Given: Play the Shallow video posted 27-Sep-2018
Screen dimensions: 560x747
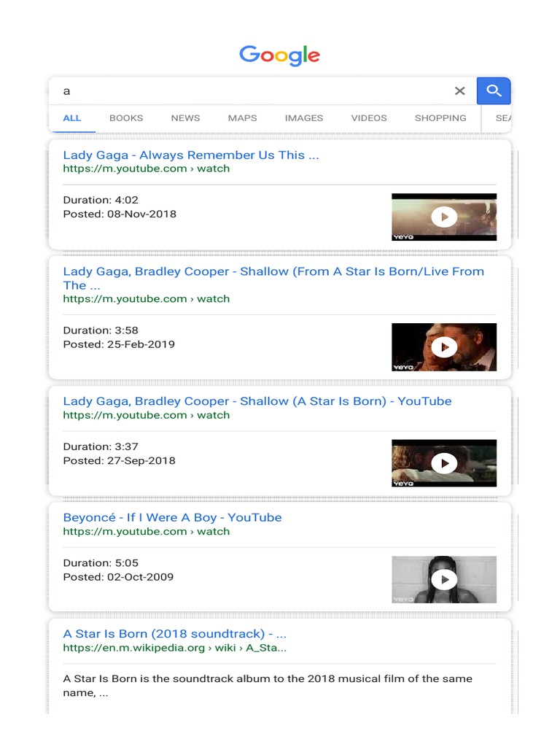Looking at the screenshot, I should pos(444,463).
